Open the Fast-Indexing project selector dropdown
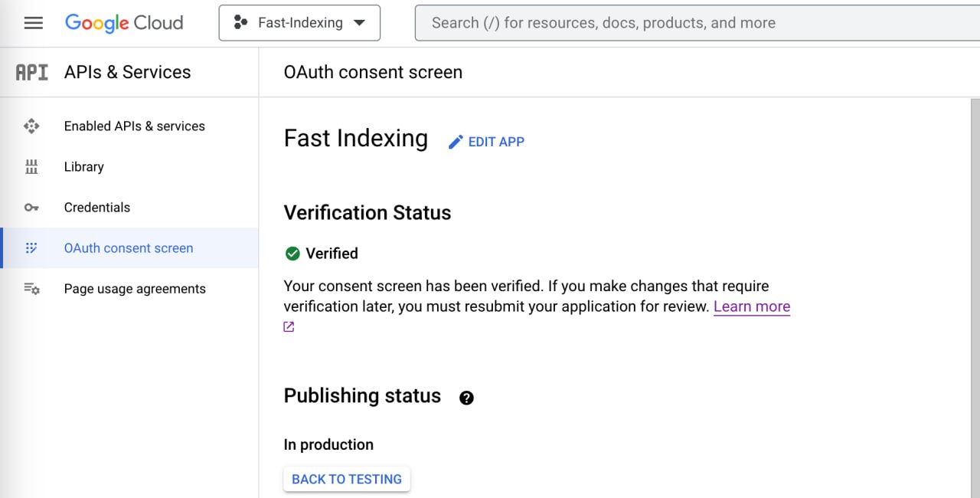Image resolution: width=980 pixels, height=498 pixels. pyautogui.click(x=299, y=23)
